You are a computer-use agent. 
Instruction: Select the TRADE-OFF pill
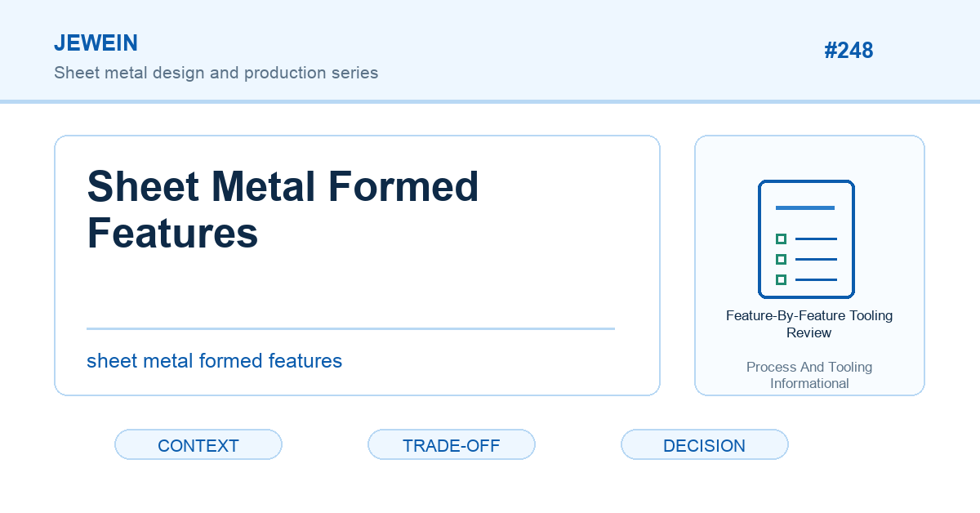coord(452,445)
